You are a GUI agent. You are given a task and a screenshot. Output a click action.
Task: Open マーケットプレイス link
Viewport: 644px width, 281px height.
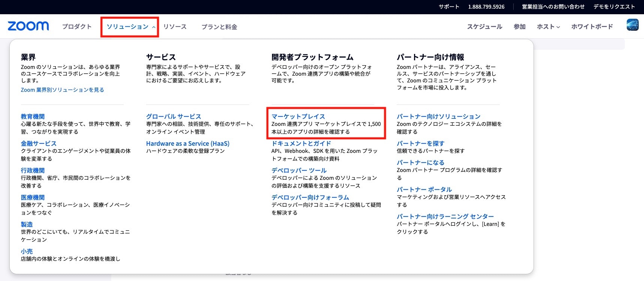(298, 117)
